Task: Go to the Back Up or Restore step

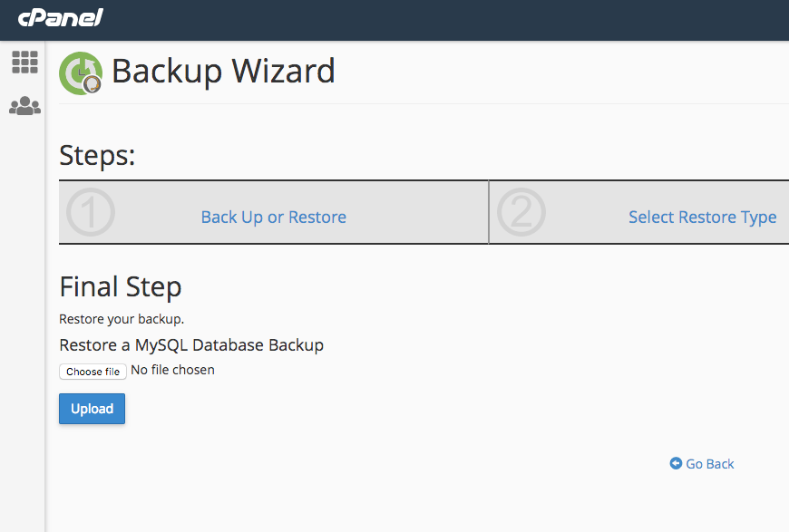Action: 273,218
